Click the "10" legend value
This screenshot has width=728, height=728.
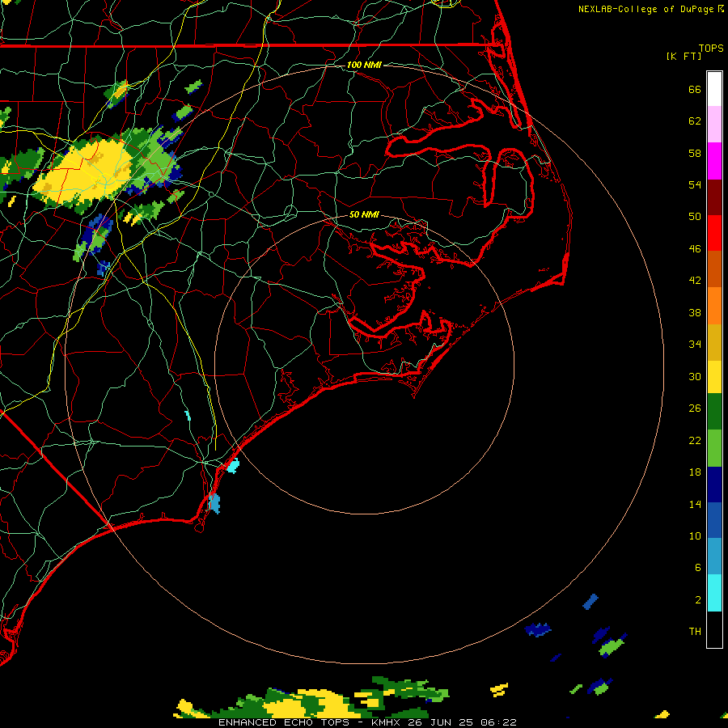695,535
